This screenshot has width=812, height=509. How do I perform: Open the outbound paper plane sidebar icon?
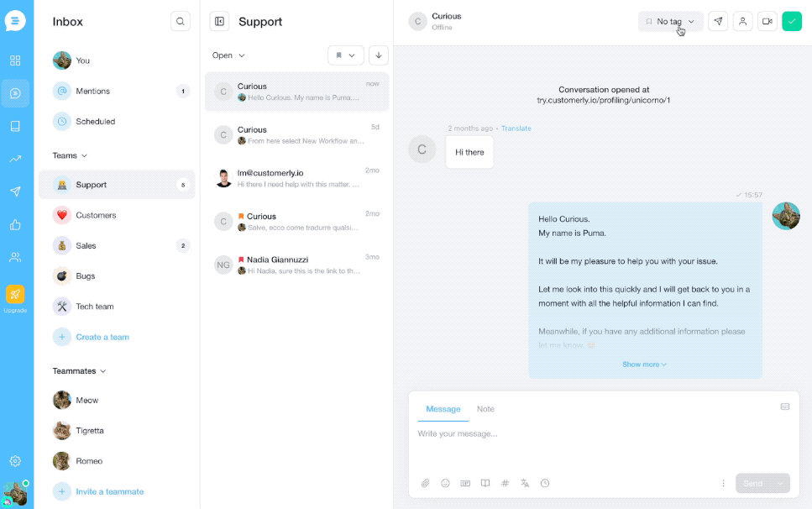click(15, 192)
